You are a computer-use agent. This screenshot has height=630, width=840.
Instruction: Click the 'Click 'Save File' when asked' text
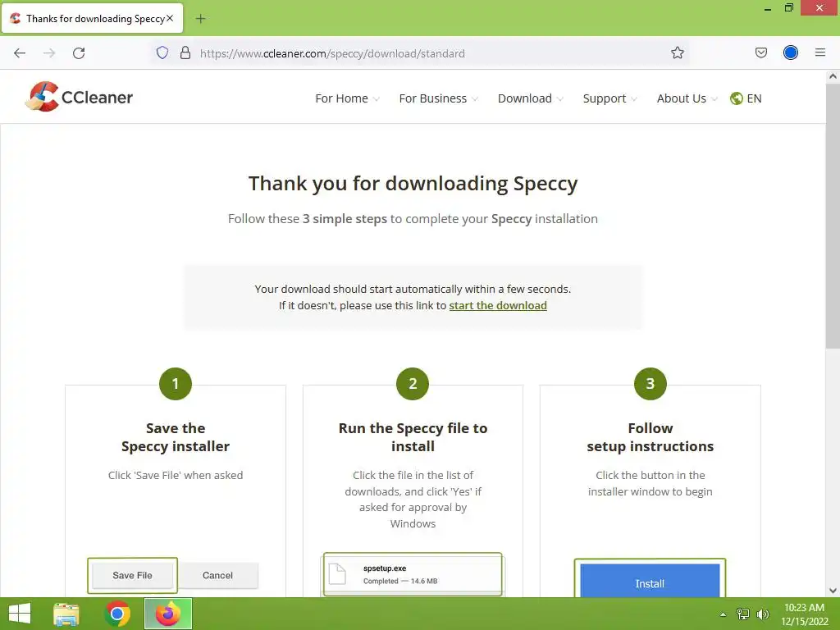tap(176, 475)
